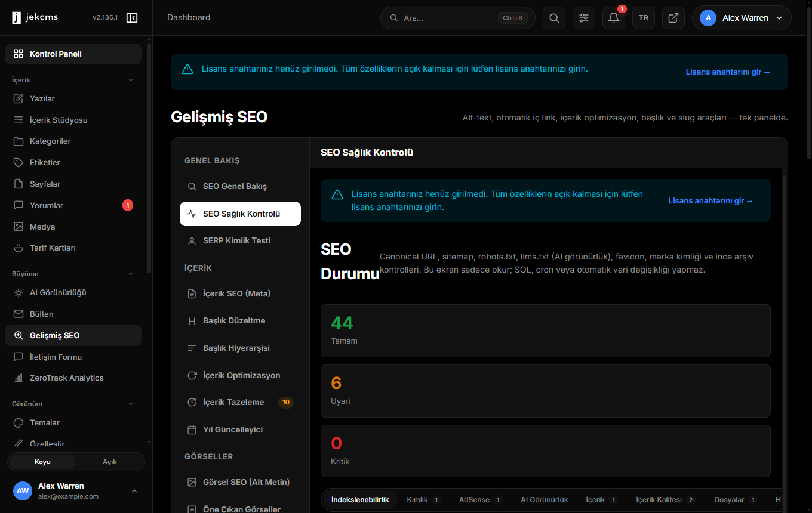Click the AW avatar in the sidebar footer
Viewport: 812px width, 513px height.
23,491
